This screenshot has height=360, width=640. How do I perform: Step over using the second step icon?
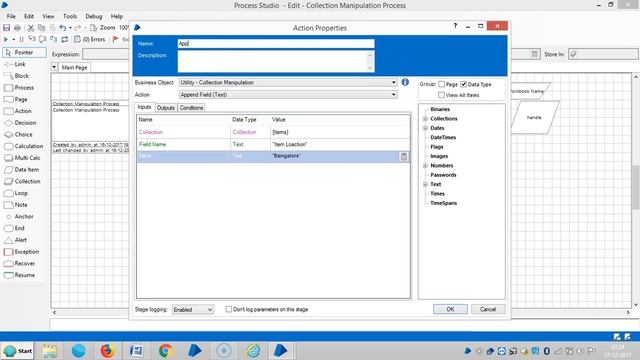(x=42, y=39)
